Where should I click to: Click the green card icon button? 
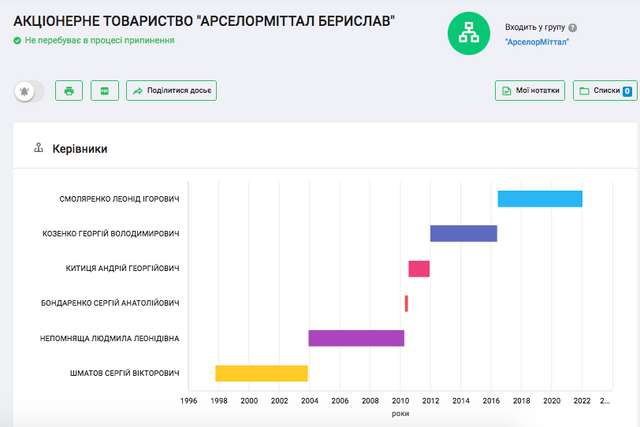tap(104, 91)
